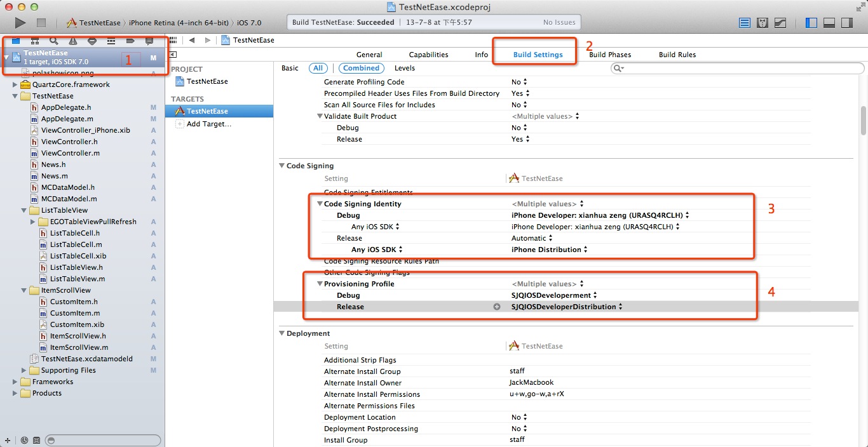Select AppDelegate.m in navigator

point(67,119)
